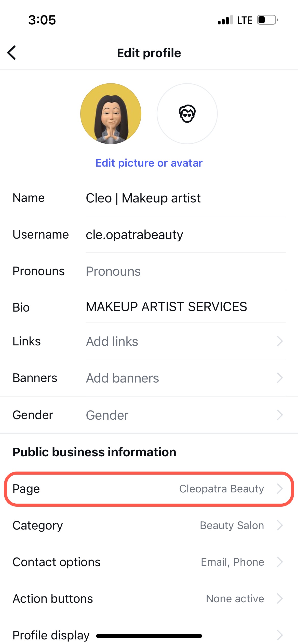The height and width of the screenshot is (644, 298).
Task: Open Add links chevron
Action: click(280, 341)
